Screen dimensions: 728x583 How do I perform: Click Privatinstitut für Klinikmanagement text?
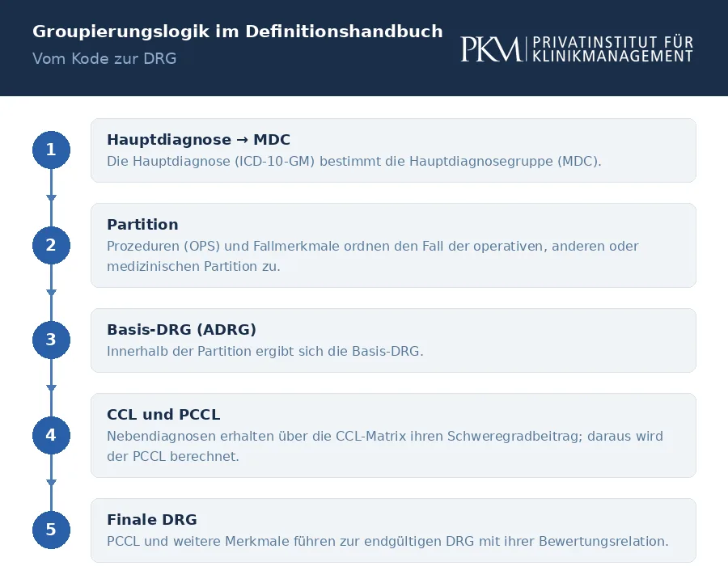tap(612, 49)
